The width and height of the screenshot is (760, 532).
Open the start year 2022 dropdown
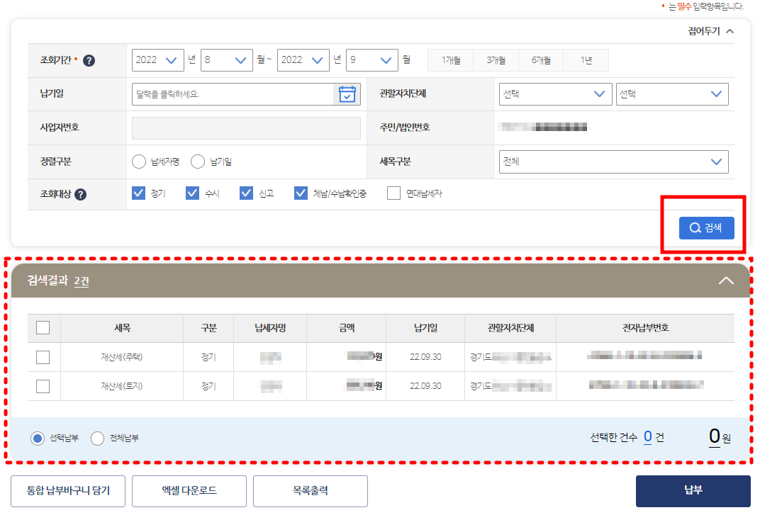[157, 60]
